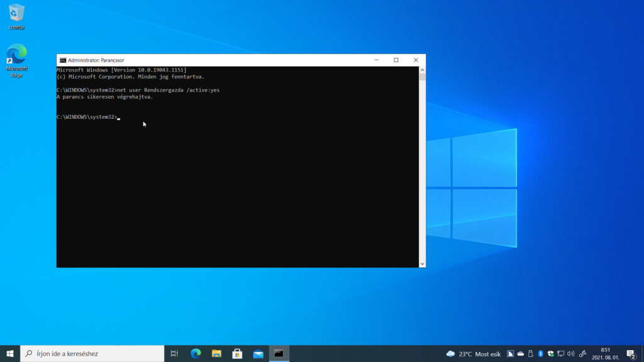Viewport: 644px width, 362px height.
Task: Launch Microsoft Edge from the taskbar
Action: pos(196,353)
